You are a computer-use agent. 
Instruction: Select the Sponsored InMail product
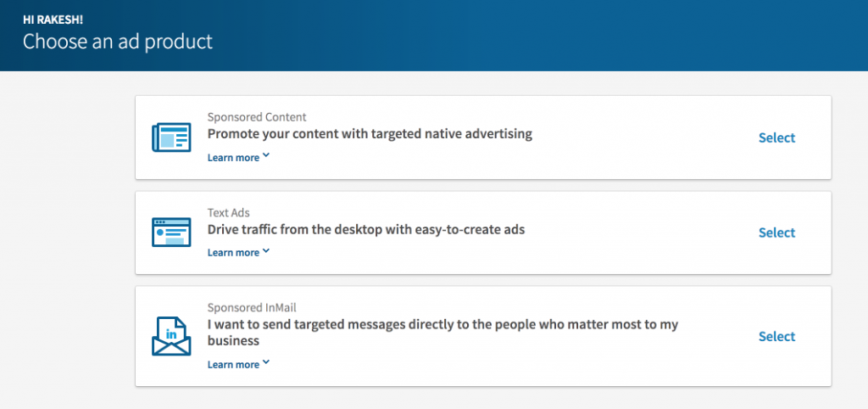(776, 336)
